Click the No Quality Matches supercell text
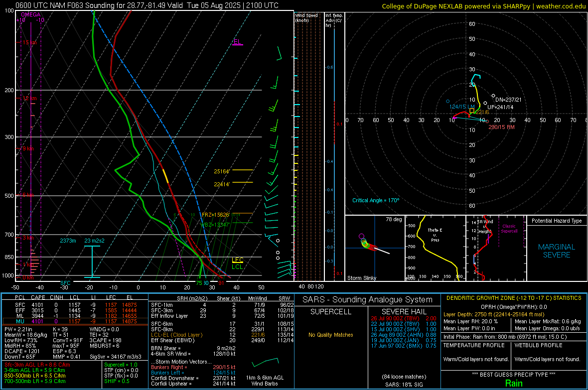Viewport: 588px width, 390px height. [331, 335]
